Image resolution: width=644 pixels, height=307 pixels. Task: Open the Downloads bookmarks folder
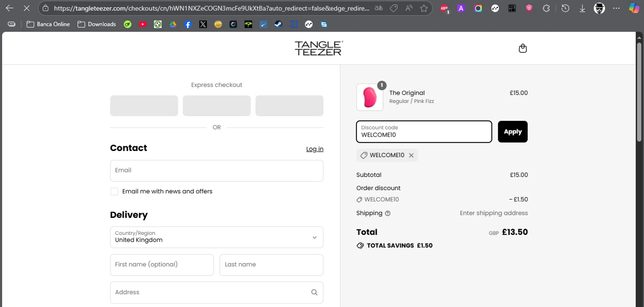(97, 24)
